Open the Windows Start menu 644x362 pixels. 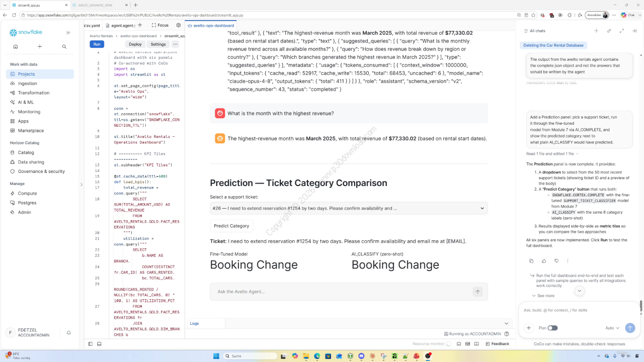(216, 356)
